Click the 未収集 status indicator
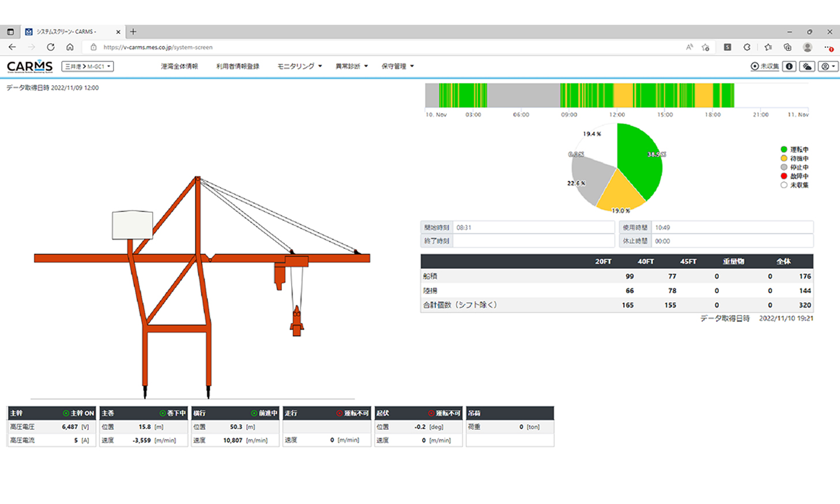This screenshot has height=504, width=840. pos(764,66)
